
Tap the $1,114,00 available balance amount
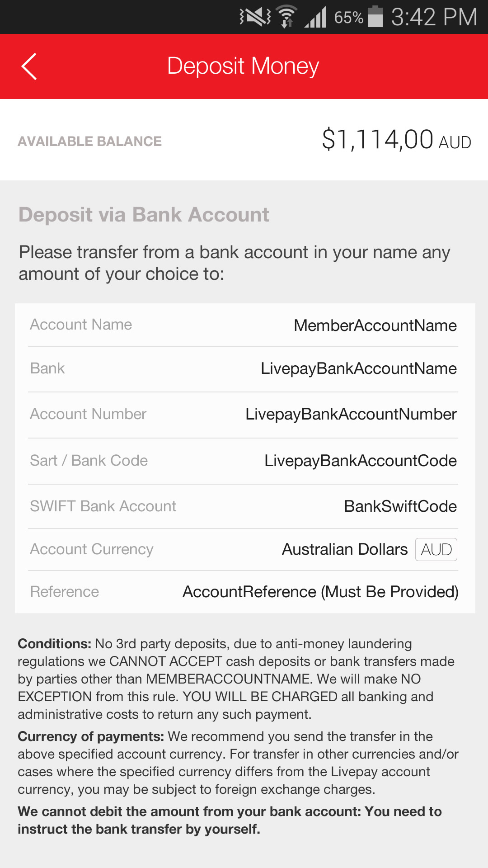[x=377, y=140]
